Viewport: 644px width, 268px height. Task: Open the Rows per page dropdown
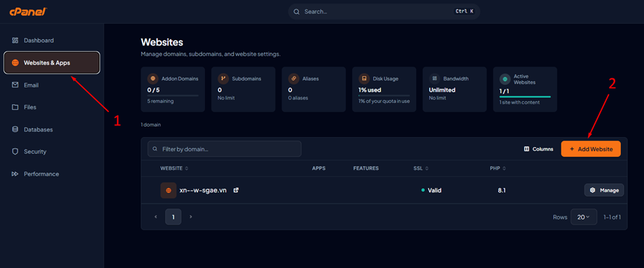coord(584,217)
